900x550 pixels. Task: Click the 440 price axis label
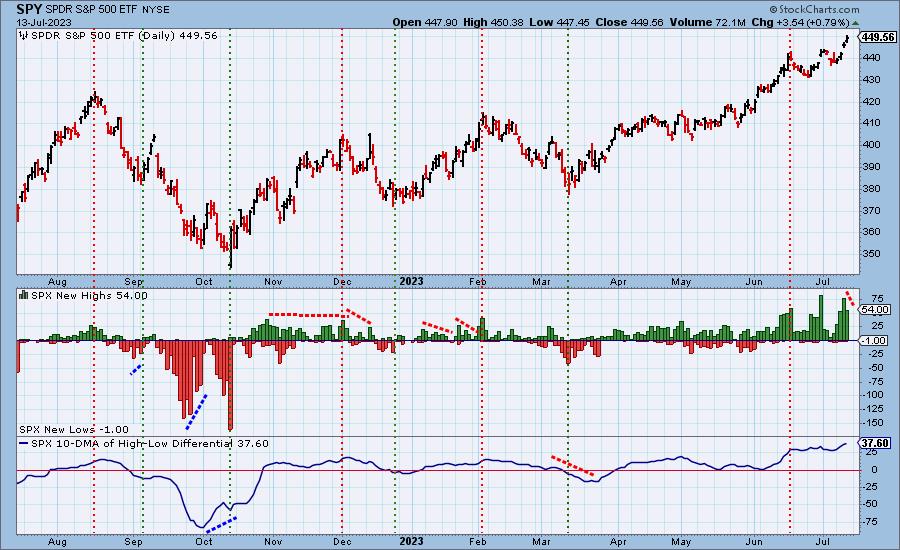click(872, 57)
